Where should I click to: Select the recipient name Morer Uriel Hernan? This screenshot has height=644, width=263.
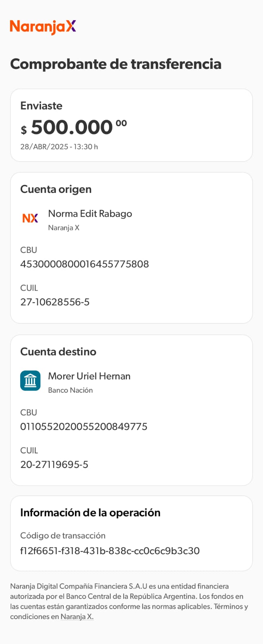pos(89,376)
